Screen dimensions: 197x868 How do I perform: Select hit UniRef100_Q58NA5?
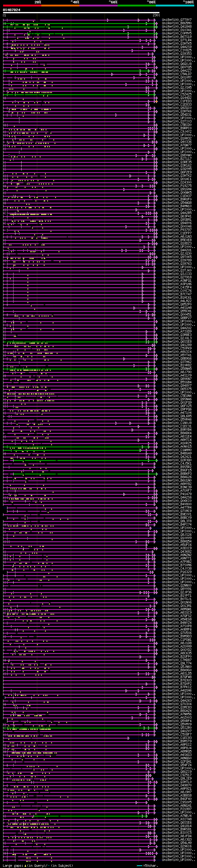(x=177, y=369)
